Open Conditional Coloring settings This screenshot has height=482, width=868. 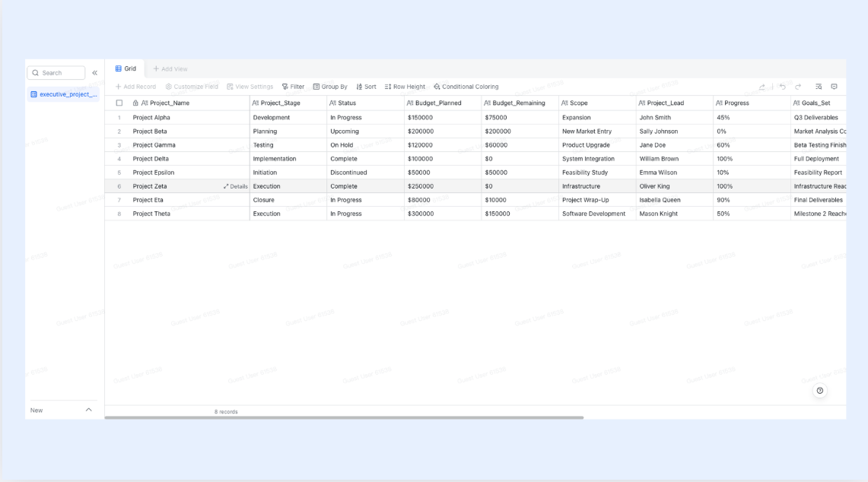click(466, 87)
